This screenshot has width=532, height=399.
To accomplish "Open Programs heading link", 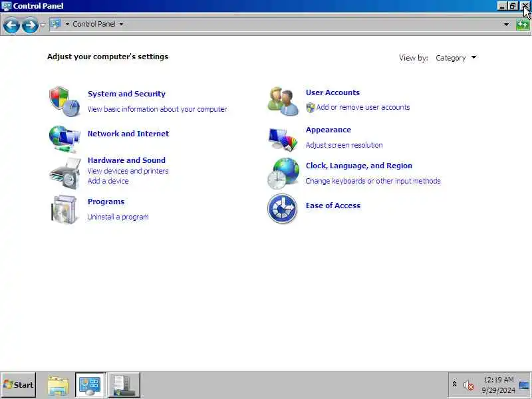I will pos(106,201).
